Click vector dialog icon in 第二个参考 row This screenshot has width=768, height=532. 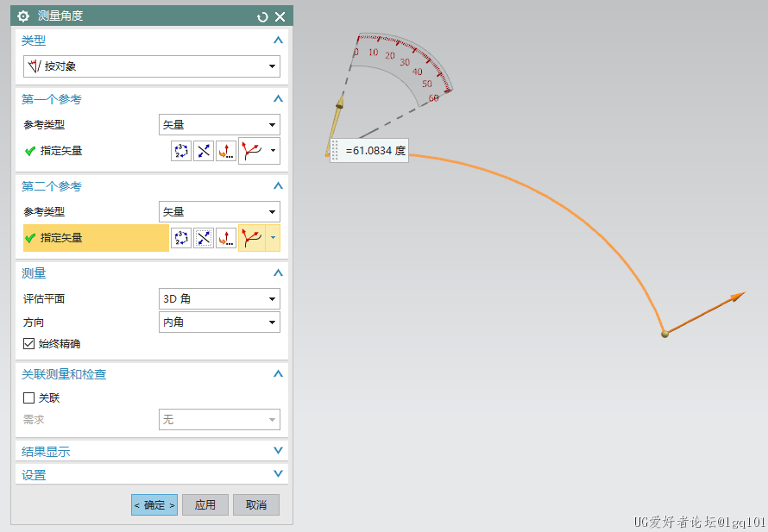click(x=226, y=238)
